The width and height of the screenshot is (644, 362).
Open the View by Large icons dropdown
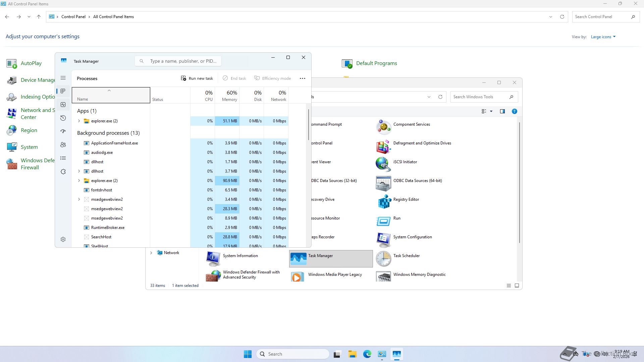[603, 37]
